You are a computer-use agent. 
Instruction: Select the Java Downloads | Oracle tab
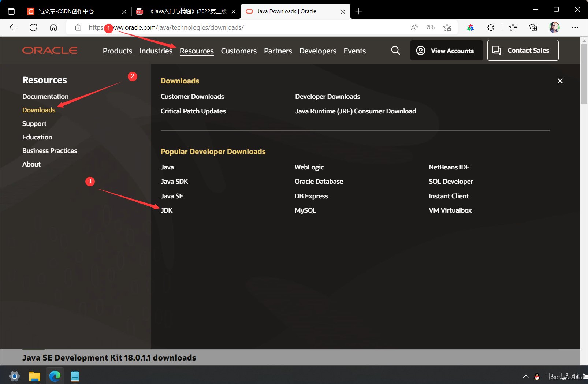[295, 11]
